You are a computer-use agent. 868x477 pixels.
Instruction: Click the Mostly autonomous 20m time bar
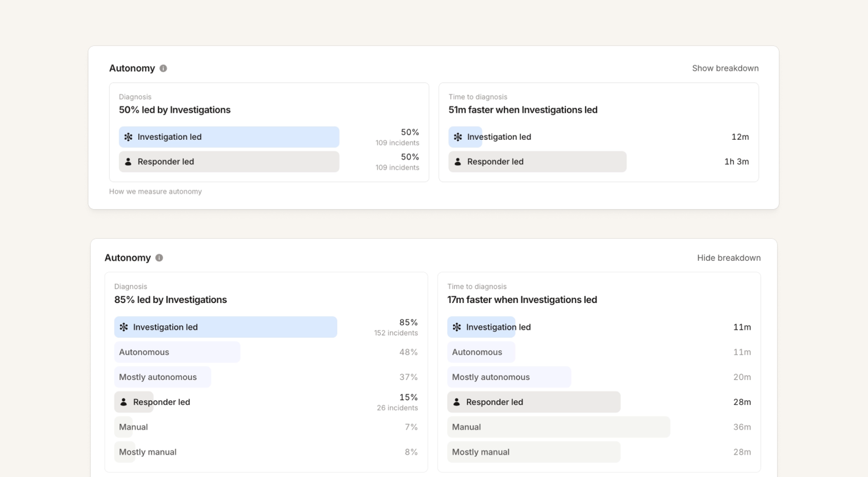pos(509,377)
